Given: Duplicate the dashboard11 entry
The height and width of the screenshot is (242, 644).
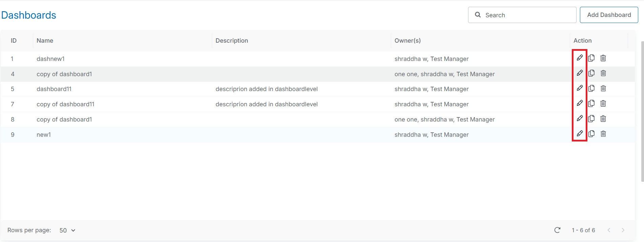Looking at the screenshot, I should click(x=591, y=88).
